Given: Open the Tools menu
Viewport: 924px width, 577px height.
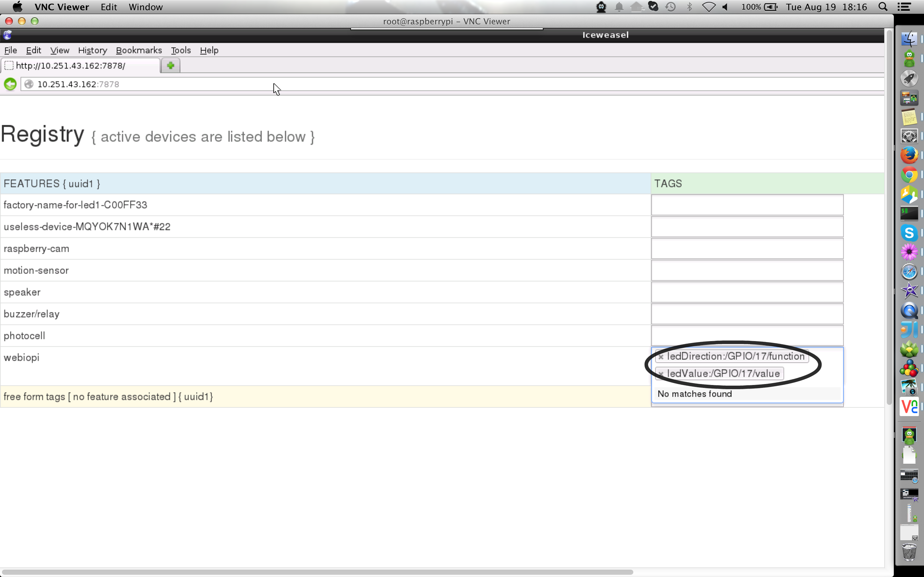Looking at the screenshot, I should 181,50.
